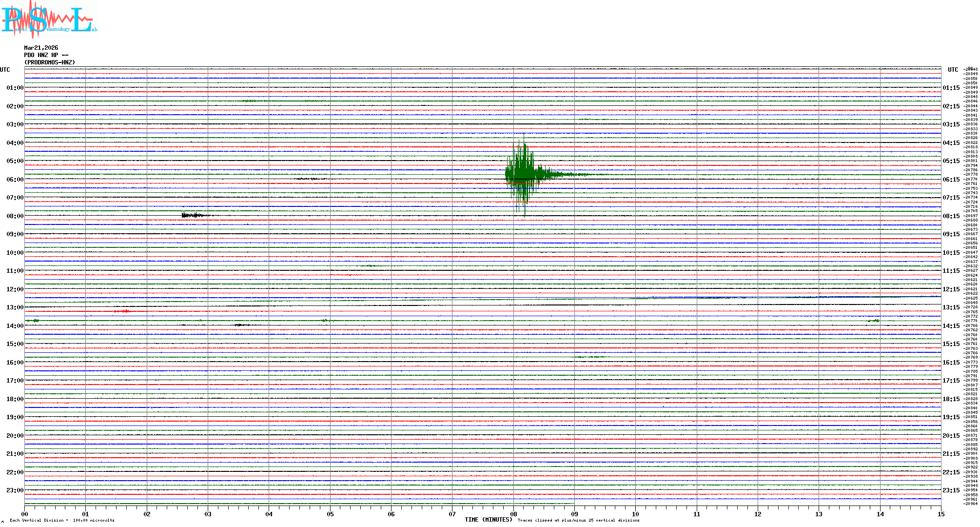The width and height of the screenshot is (980, 527).
Task: Click the red tremor on the 13:00 trace
Action: tap(122, 311)
